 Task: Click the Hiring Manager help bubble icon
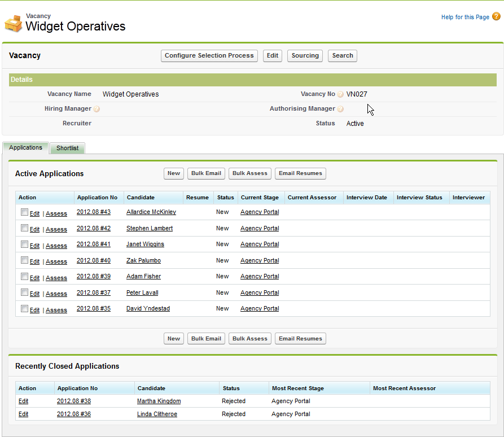pyautogui.click(x=97, y=109)
